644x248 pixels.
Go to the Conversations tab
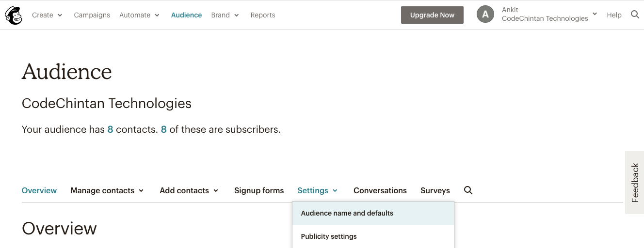point(380,191)
